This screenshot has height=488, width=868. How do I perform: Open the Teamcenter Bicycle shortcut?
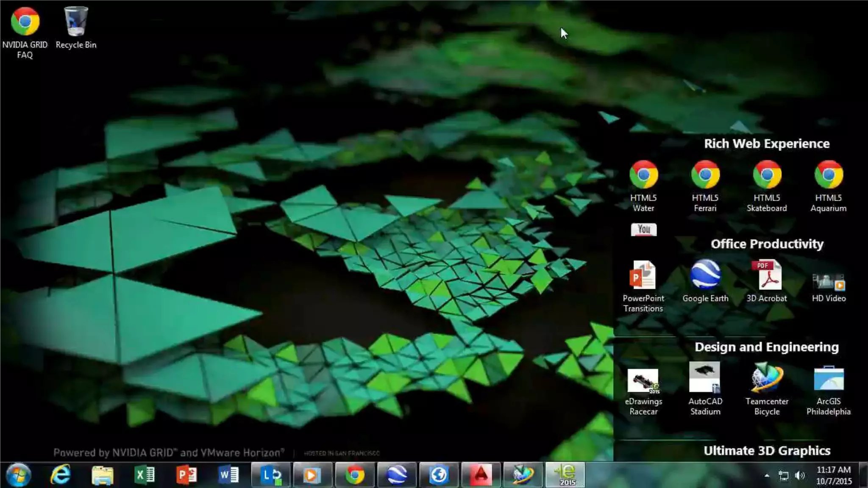click(767, 378)
